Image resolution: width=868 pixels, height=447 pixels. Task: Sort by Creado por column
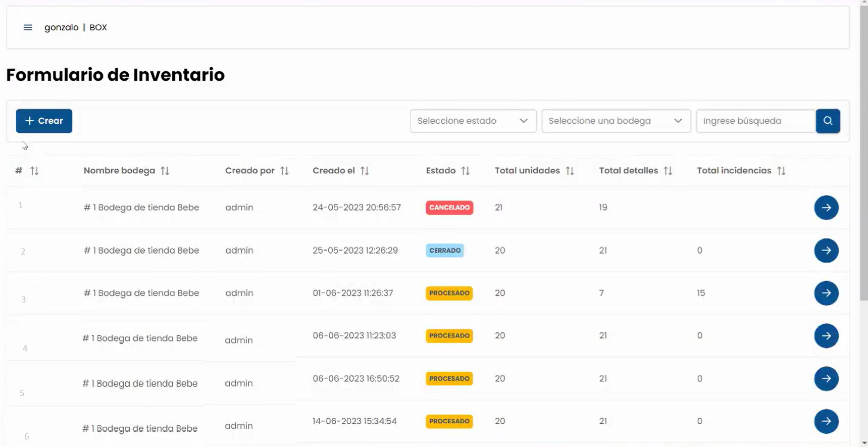point(284,171)
